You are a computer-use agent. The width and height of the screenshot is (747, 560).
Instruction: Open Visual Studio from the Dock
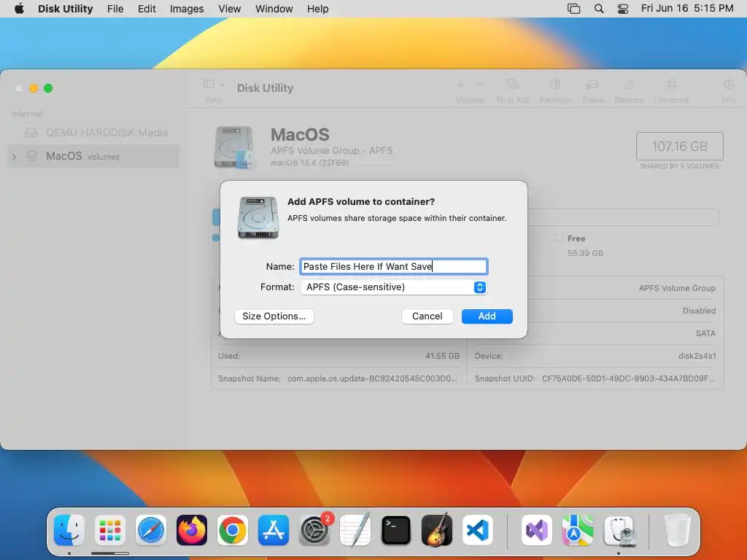537,530
